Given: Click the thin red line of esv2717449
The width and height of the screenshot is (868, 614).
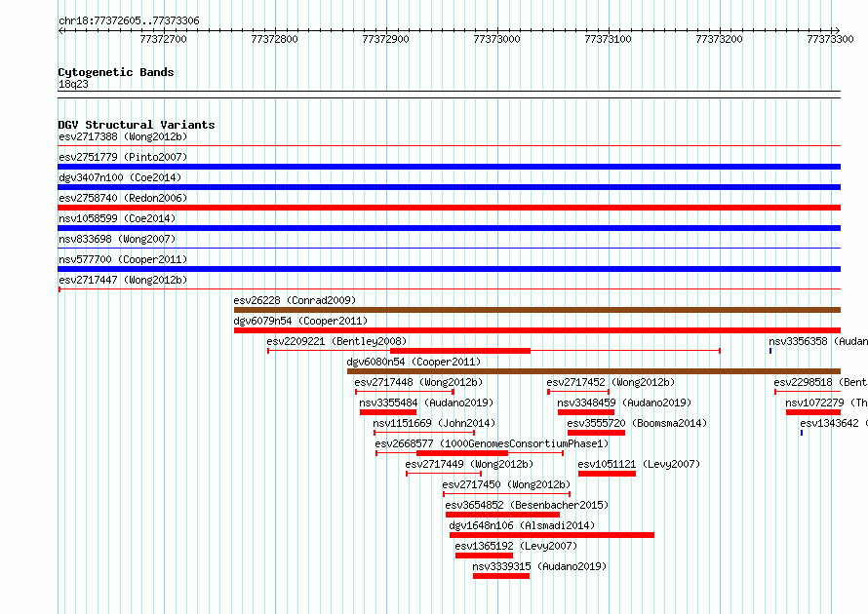Looking at the screenshot, I should (x=444, y=474).
